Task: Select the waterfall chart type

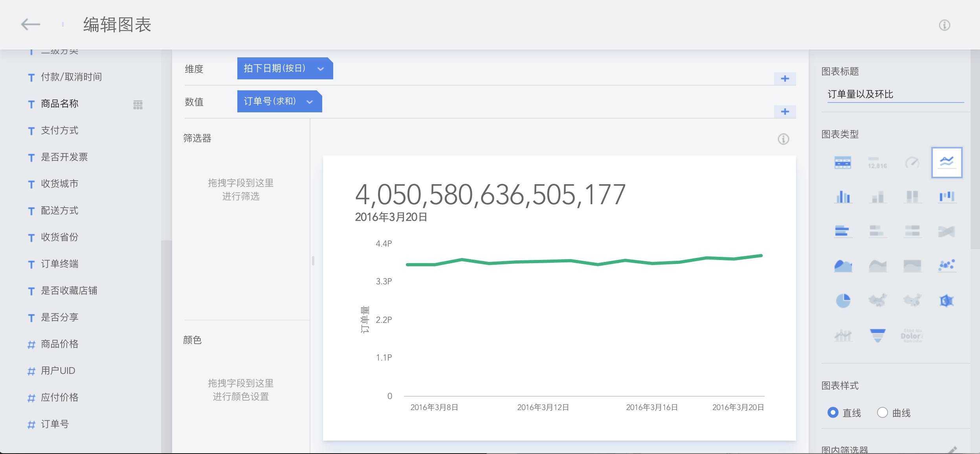Action: [947, 197]
